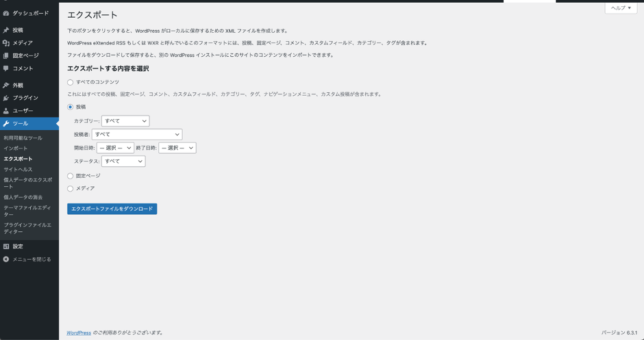Go to 利用可能なツール submenu
Screen dimensions: 644x340
click(23, 138)
